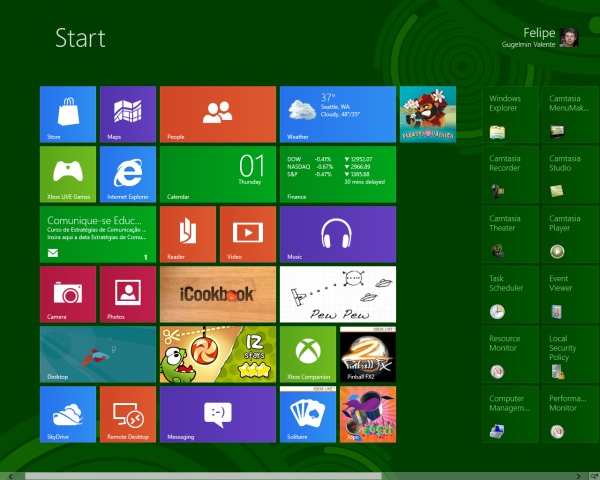This screenshot has width=600, height=480.
Task: Open Resource Monitor tile
Action: [510, 354]
